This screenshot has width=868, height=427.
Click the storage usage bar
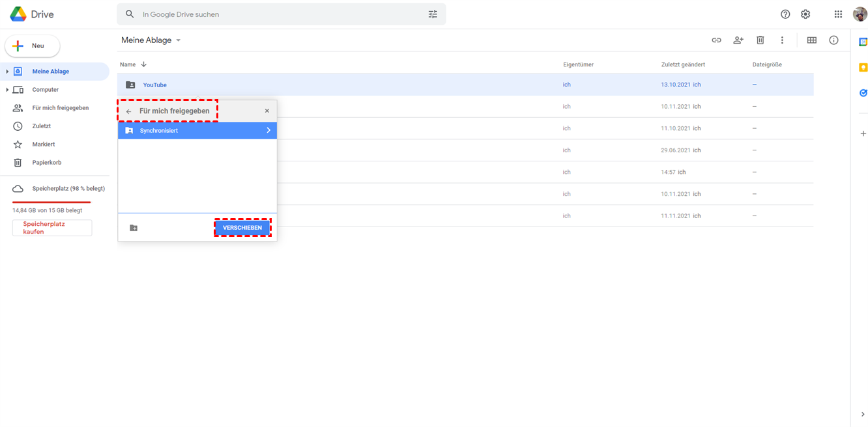click(x=51, y=202)
